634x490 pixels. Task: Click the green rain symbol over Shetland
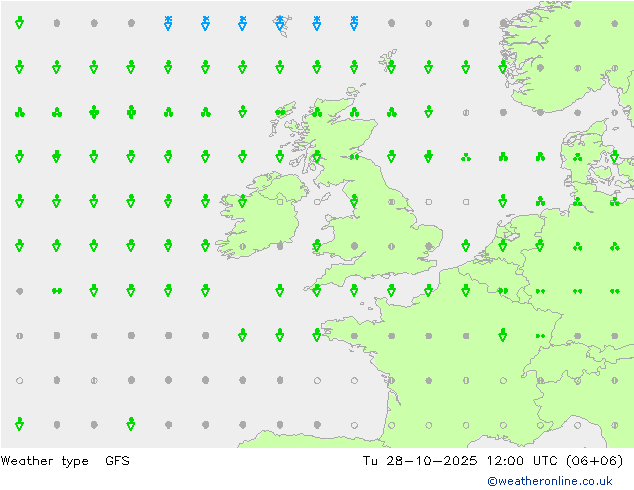[391, 67]
